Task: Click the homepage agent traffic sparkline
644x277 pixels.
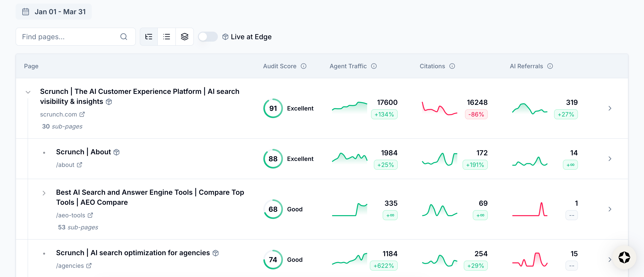Action: click(x=349, y=108)
